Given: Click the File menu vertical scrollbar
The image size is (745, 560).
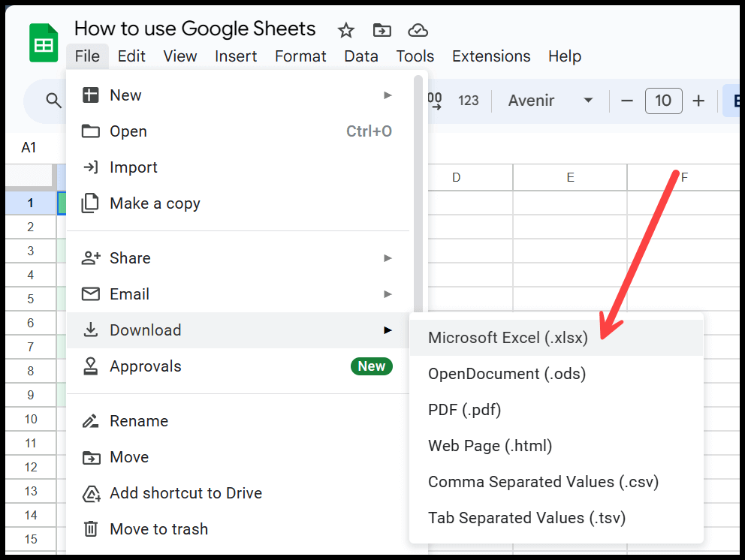Looking at the screenshot, I should pyautogui.click(x=418, y=194).
